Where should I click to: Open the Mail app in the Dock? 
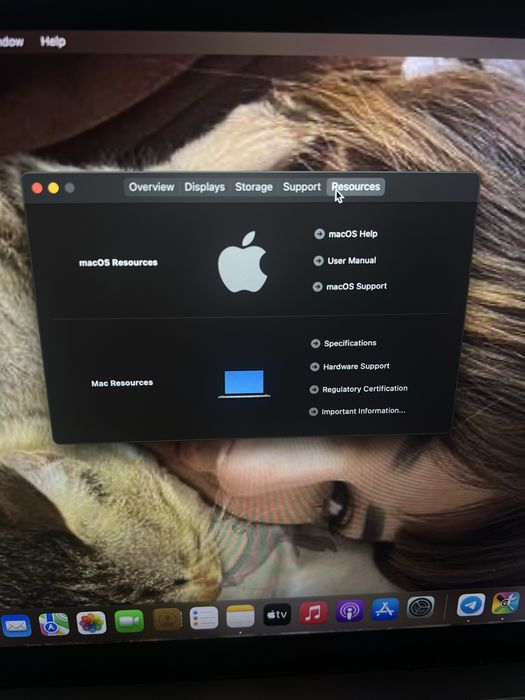(16, 626)
